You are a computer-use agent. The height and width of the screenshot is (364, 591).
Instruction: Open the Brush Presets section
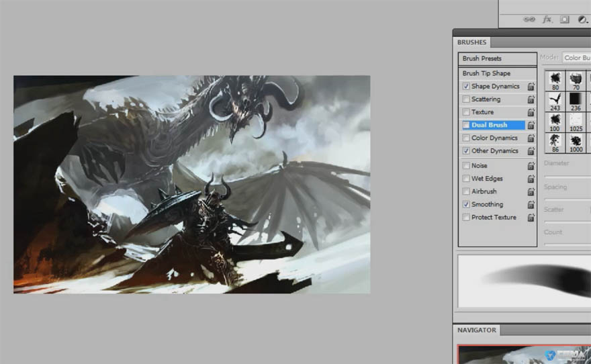pyautogui.click(x=498, y=58)
